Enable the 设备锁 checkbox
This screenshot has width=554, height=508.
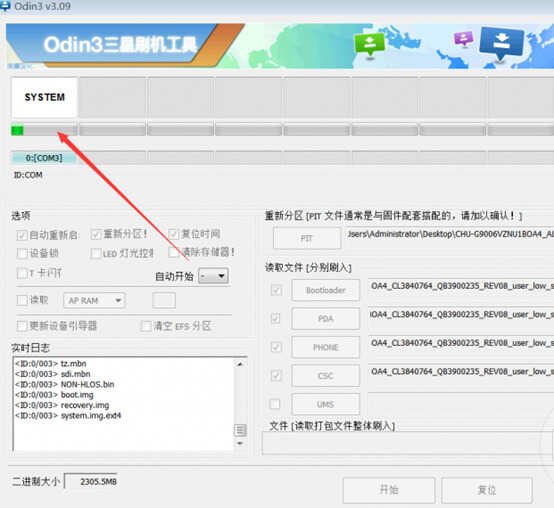point(22,253)
